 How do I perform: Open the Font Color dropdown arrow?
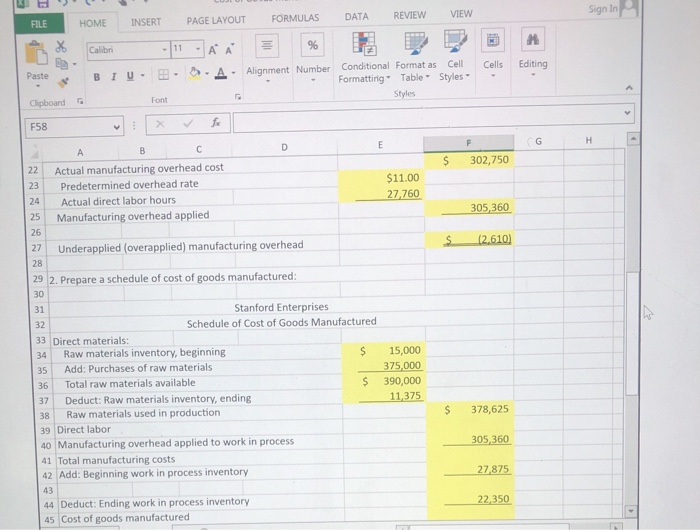[x=233, y=72]
